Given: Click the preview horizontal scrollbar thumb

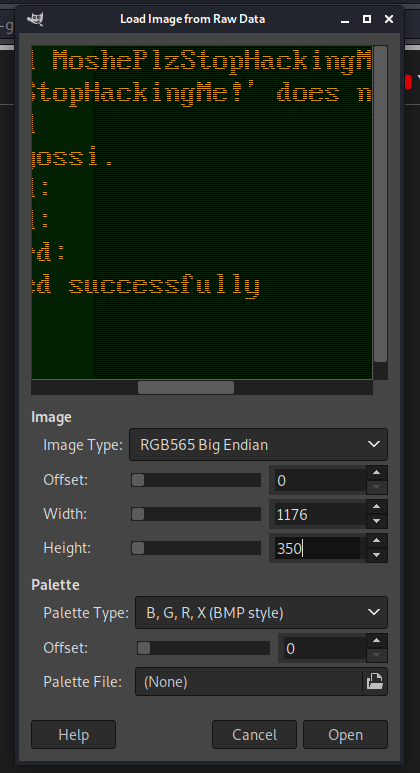Looking at the screenshot, I should [x=186, y=387].
